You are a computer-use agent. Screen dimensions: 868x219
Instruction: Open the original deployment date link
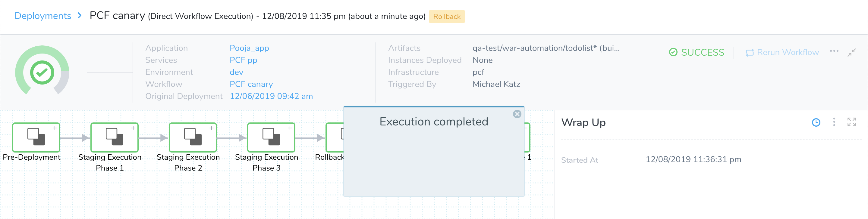(x=271, y=96)
